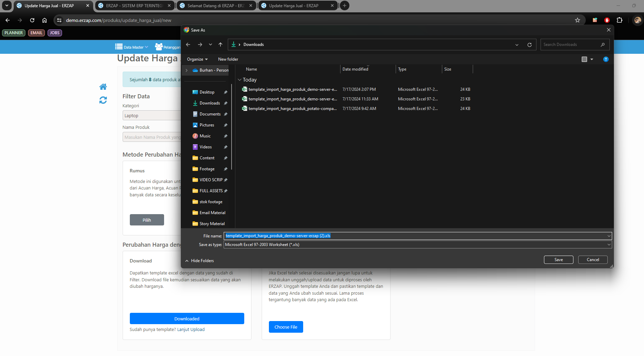Open the view options dropdown arrow
This screenshot has height=356, width=644.
[x=592, y=59]
